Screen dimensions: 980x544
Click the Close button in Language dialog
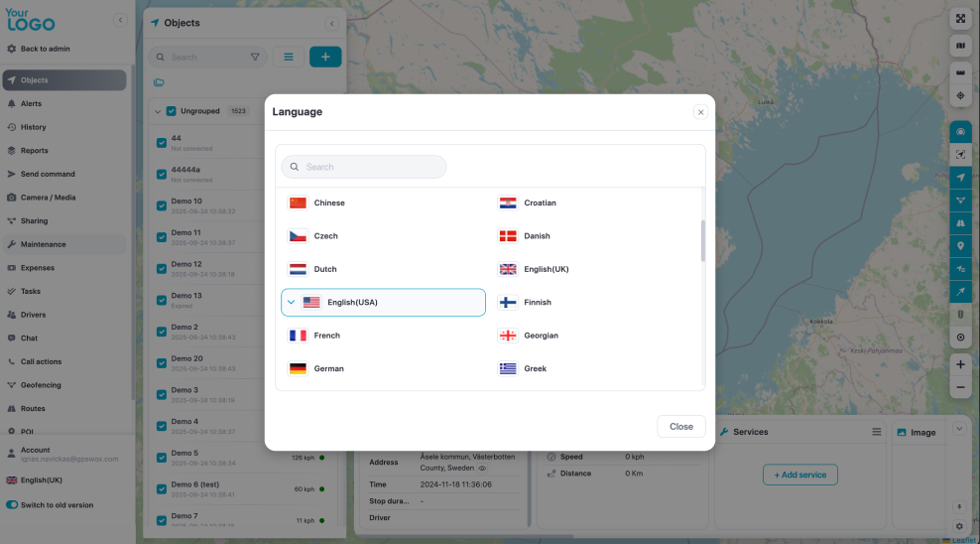(680, 426)
